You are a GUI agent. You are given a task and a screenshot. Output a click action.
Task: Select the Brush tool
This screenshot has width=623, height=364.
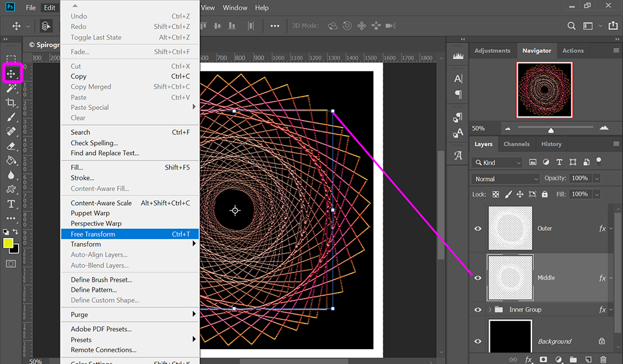(11, 117)
